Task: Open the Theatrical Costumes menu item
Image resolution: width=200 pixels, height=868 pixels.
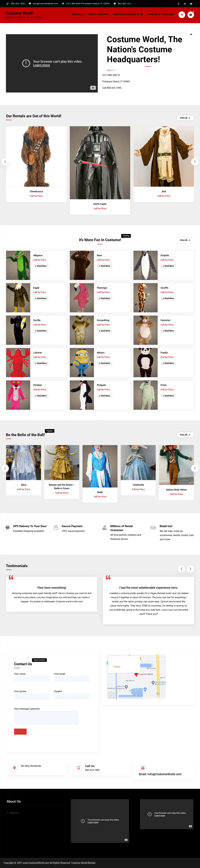Action: pos(161,15)
